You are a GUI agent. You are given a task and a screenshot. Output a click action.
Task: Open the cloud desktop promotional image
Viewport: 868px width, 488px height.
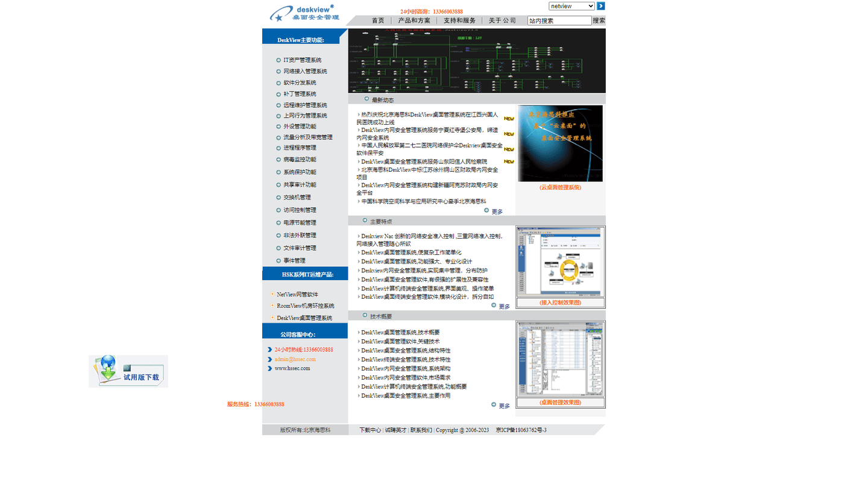tap(560, 143)
